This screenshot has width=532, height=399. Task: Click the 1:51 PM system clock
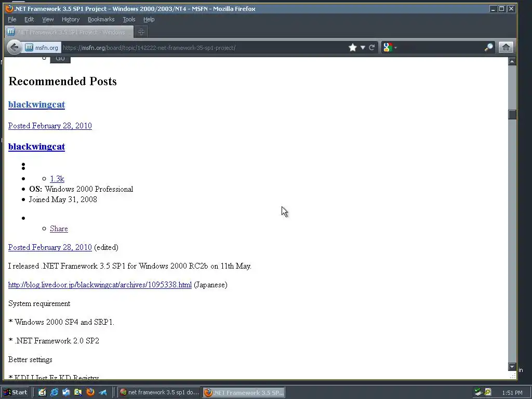point(512,393)
